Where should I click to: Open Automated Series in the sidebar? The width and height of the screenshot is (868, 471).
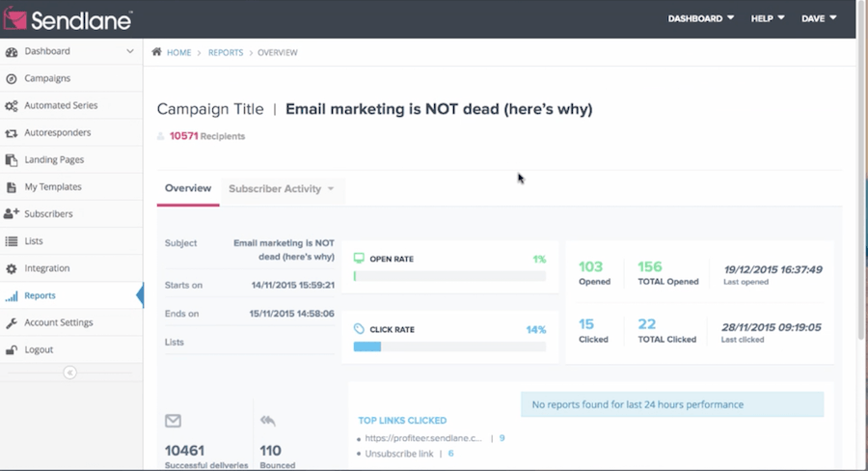(71, 105)
